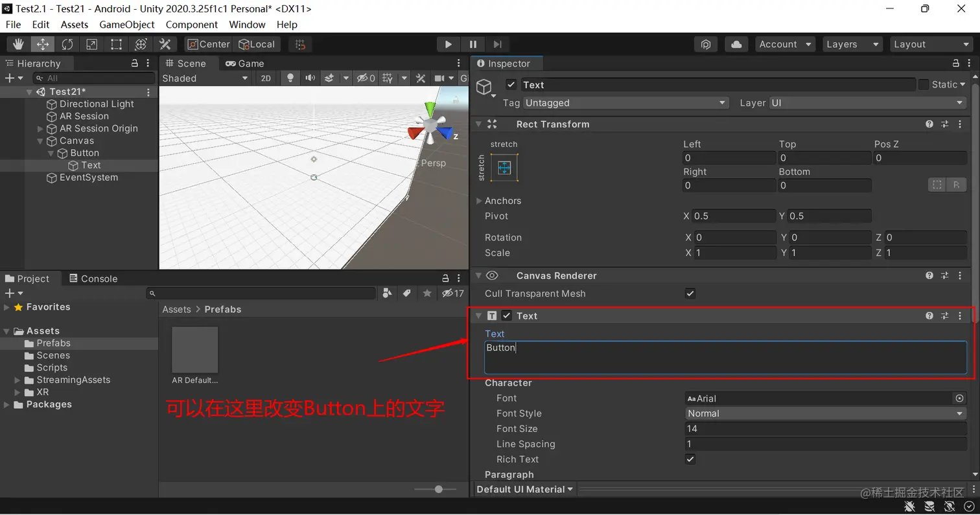Select the Transform tool
Screen dimensions: 980x515
click(141, 44)
